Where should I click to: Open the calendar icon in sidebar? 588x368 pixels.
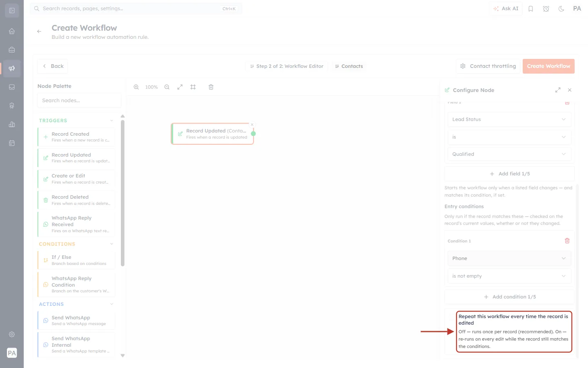(x=12, y=143)
